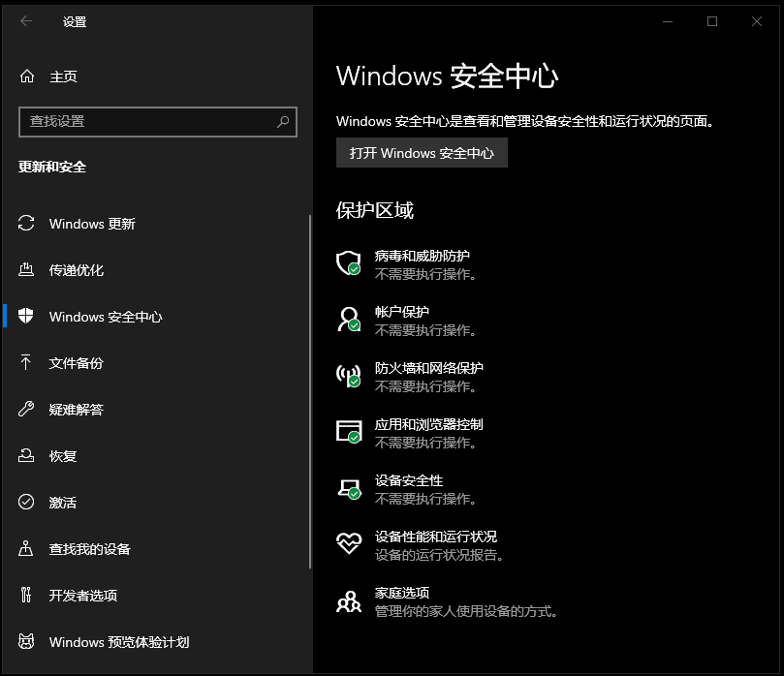This screenshot has width=784, height=676.
Task: Open 开发者选项 developer options
Action: click(82, 596)
